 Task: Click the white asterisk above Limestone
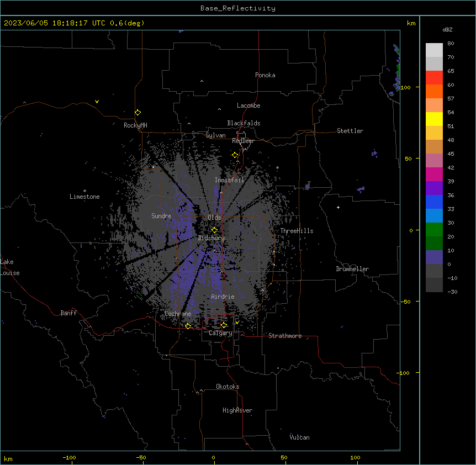point(84,191)
